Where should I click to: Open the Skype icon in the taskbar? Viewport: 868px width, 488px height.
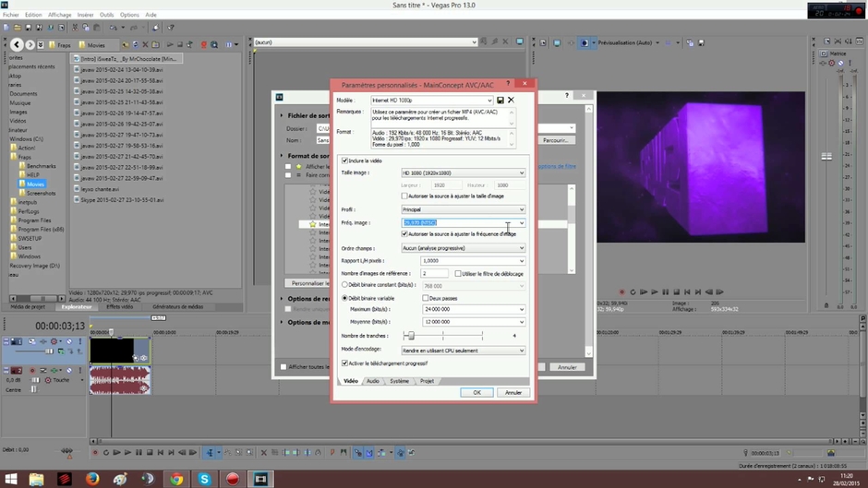click(x=204, y=479)
